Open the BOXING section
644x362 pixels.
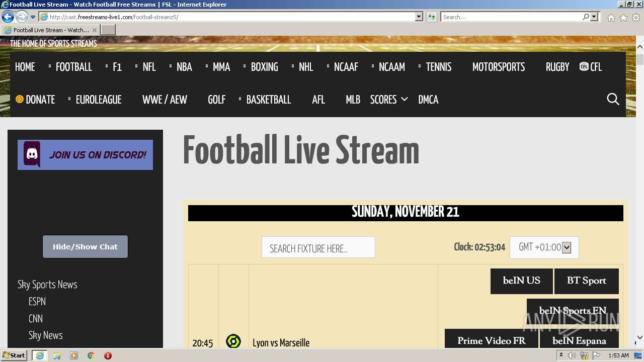[x=264, y=67]
